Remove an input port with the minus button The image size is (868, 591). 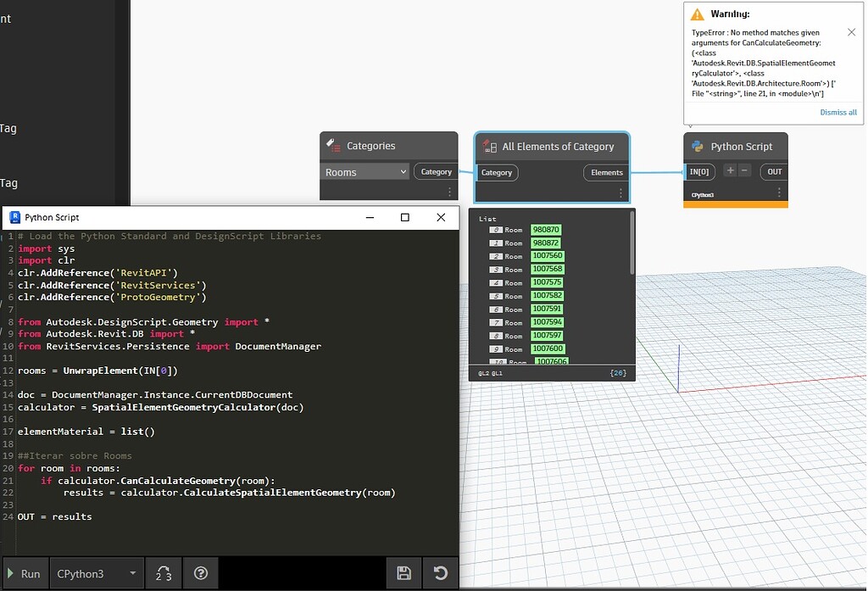(x=745, y=170)
